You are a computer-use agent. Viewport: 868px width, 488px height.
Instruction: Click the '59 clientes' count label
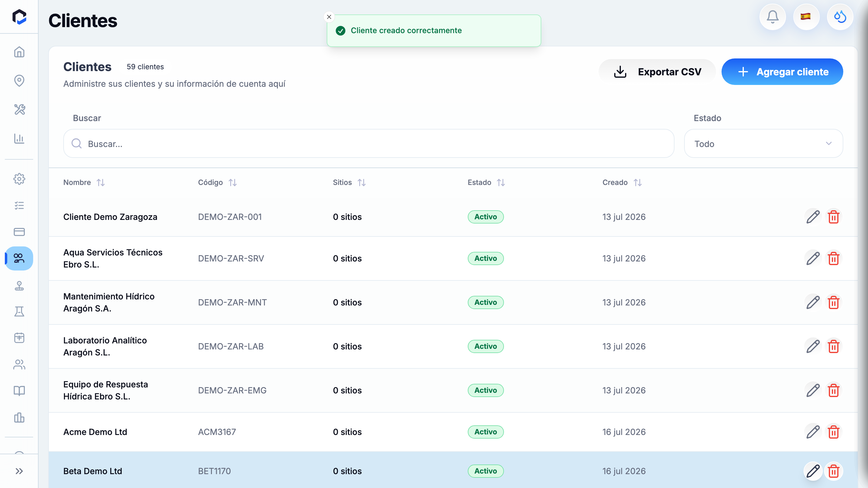[145, 67]
